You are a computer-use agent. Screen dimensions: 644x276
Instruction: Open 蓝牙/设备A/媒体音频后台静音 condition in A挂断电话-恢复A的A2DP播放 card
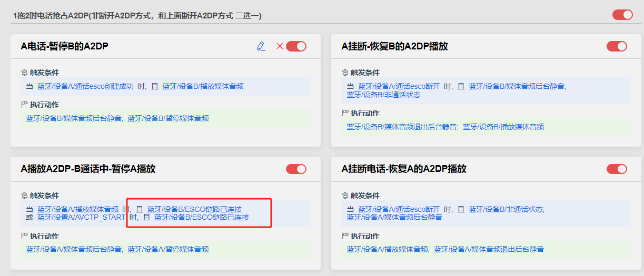tap(394, 217)
